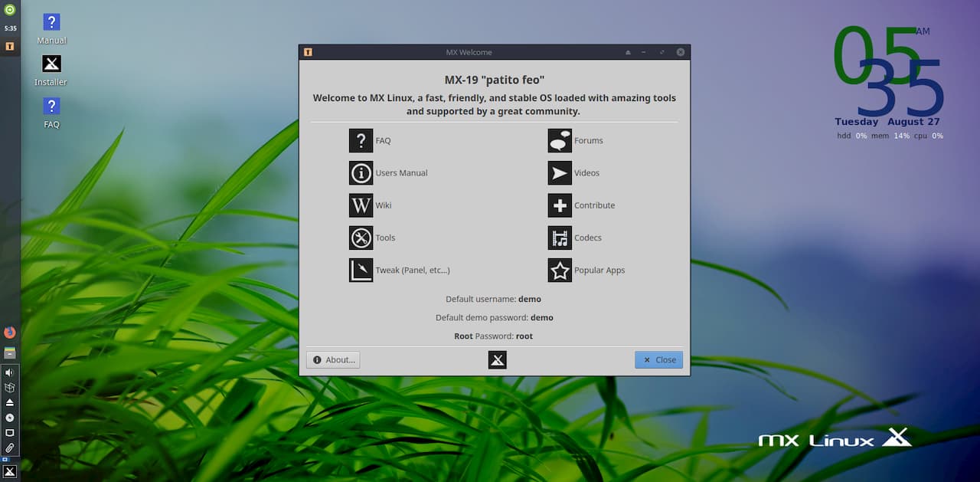Click the Contribute plus icon
This screenshot has height=482, width=980.
click(560, 205)
